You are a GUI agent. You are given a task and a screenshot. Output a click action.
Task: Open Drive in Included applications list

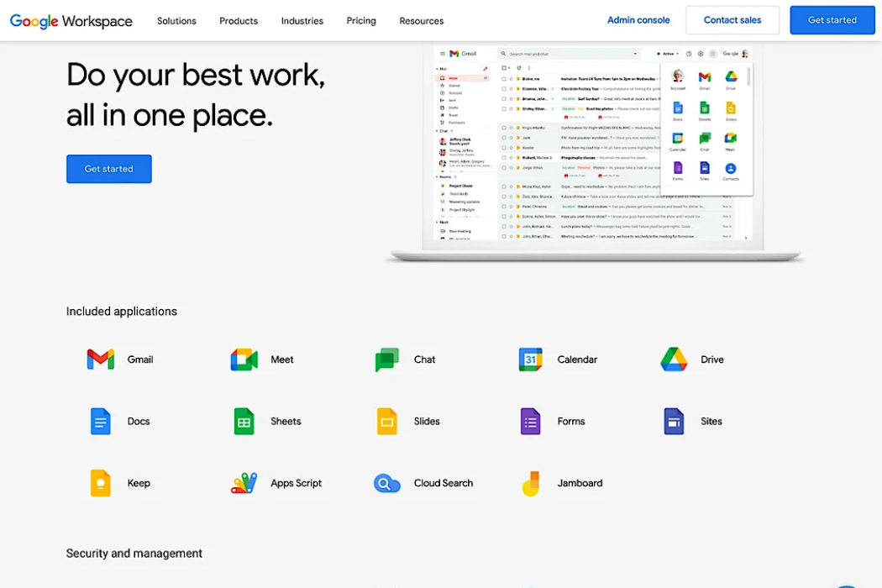(x=692, y=359)
